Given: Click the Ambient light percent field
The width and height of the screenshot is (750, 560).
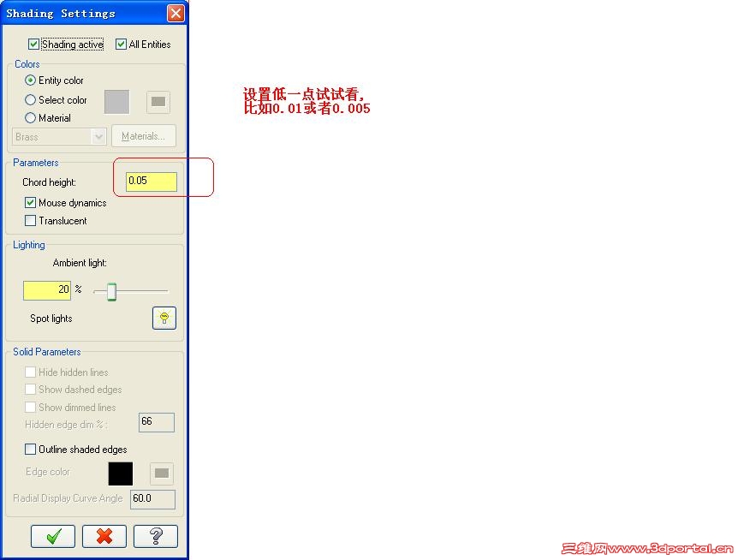Looking at the screenshot, I should point(47,290).
